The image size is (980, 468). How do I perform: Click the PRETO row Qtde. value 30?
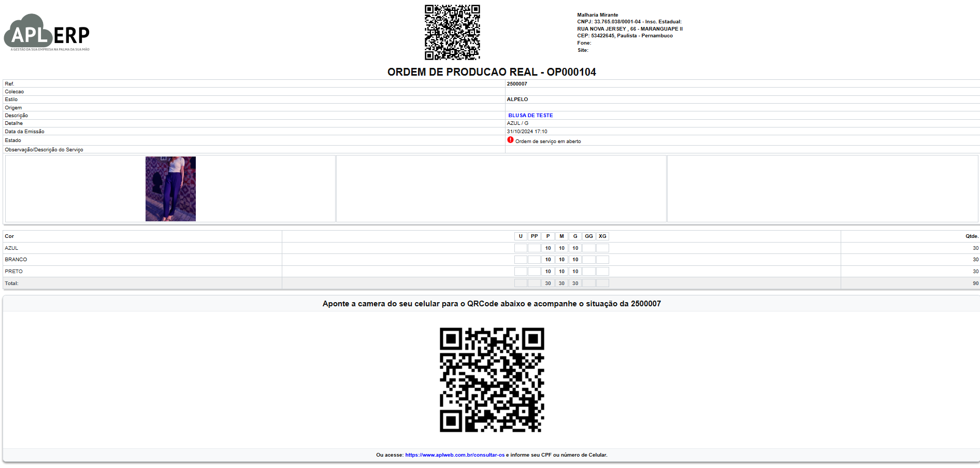975,272
